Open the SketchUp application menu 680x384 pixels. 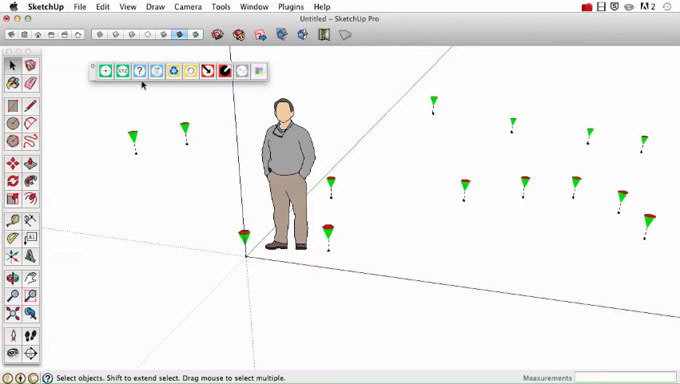tap(46, 7)
